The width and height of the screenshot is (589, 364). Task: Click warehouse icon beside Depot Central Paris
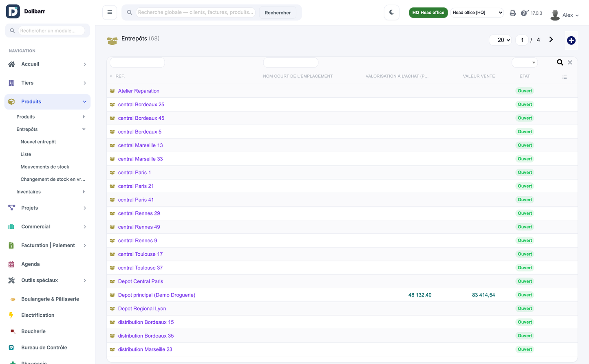112,282
